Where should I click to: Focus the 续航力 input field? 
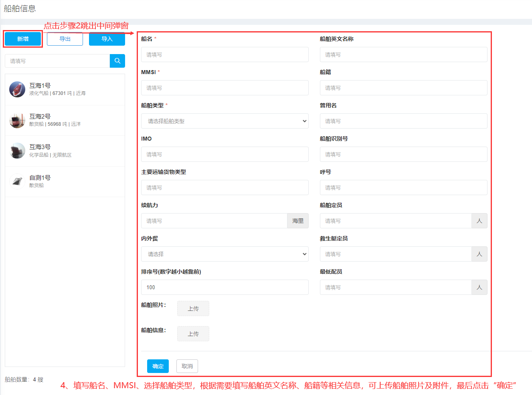click(x=214, y=221)
